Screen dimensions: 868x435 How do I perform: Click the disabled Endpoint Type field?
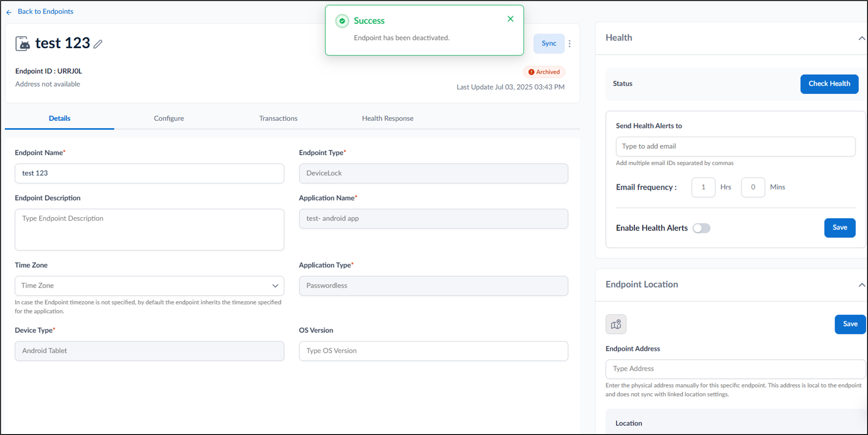pos(433,173)
